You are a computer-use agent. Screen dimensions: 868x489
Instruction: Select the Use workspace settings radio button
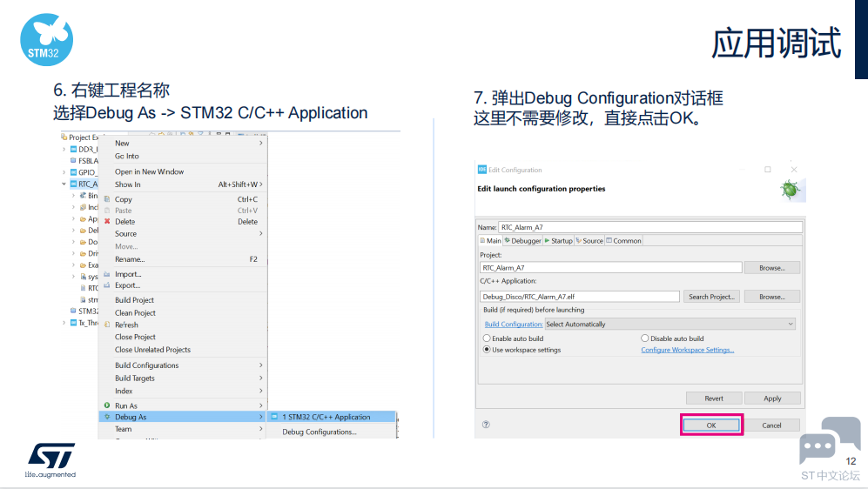point(487,350)
